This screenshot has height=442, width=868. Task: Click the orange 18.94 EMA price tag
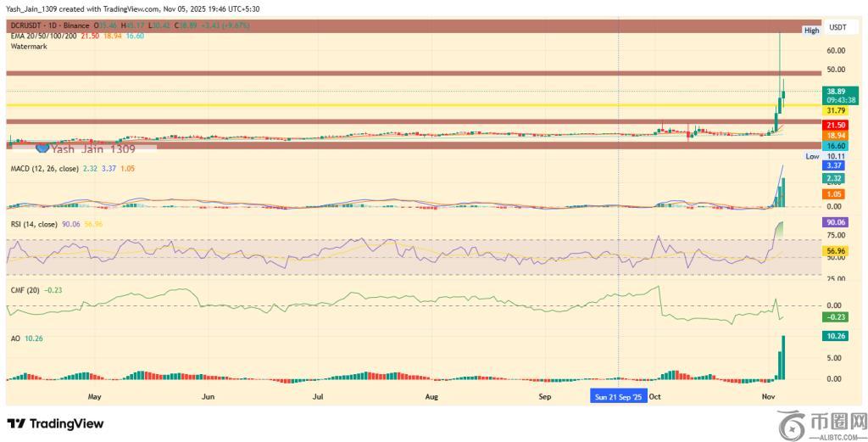click(x=837, y=136)
